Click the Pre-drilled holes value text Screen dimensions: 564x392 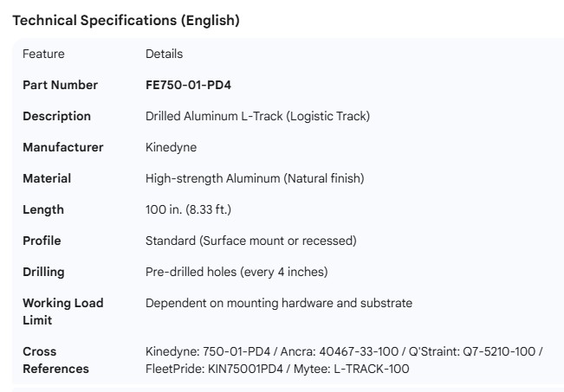click(237, 272)
